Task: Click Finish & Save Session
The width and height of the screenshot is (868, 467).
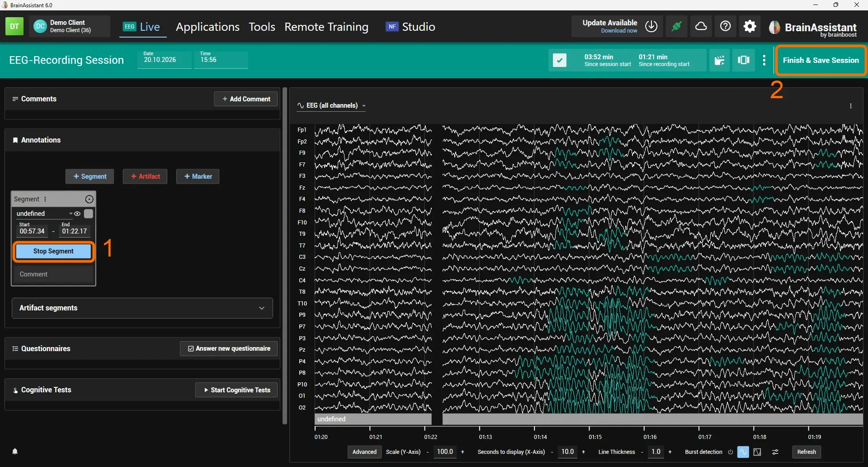Action: click(821, 60)
